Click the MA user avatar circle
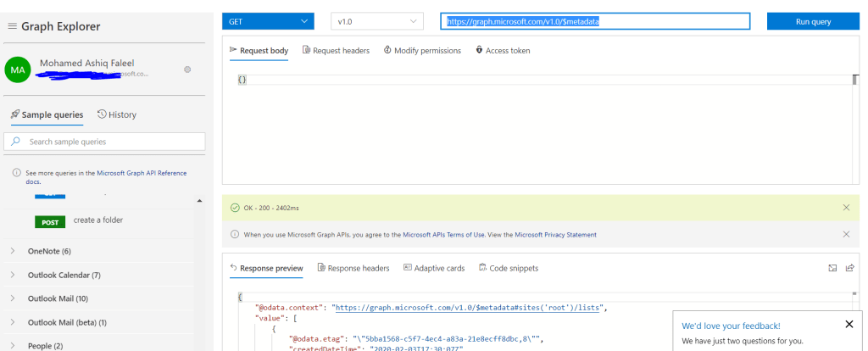This screenshot has width=868, height=351. 18,70
